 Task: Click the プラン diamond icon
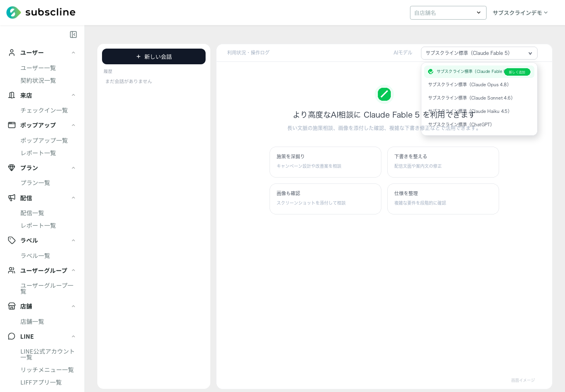tap(12, 168)
